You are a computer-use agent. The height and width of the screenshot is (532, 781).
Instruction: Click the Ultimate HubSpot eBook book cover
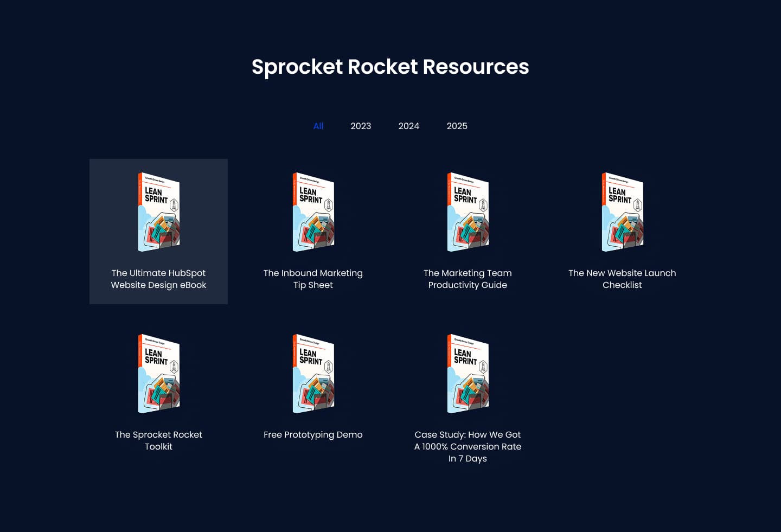click(158, 212)
